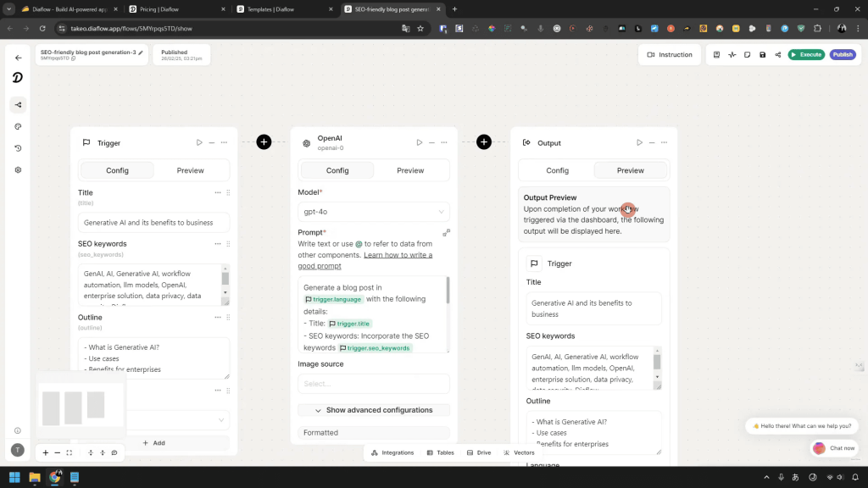Go back using the sidebar arrow
Viewport: 868px width, 488px height.
point(19,58)
